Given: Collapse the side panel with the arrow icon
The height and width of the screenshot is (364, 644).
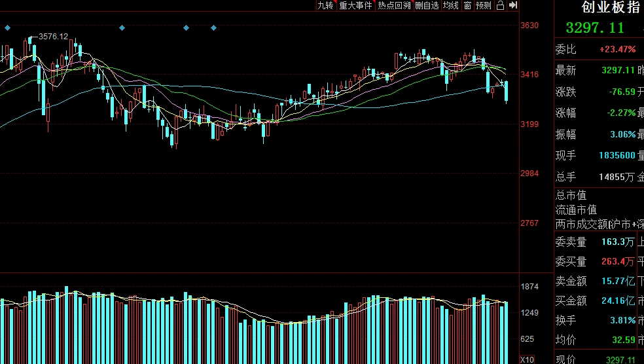Looking at the screenshot, I should coord(513,5).
